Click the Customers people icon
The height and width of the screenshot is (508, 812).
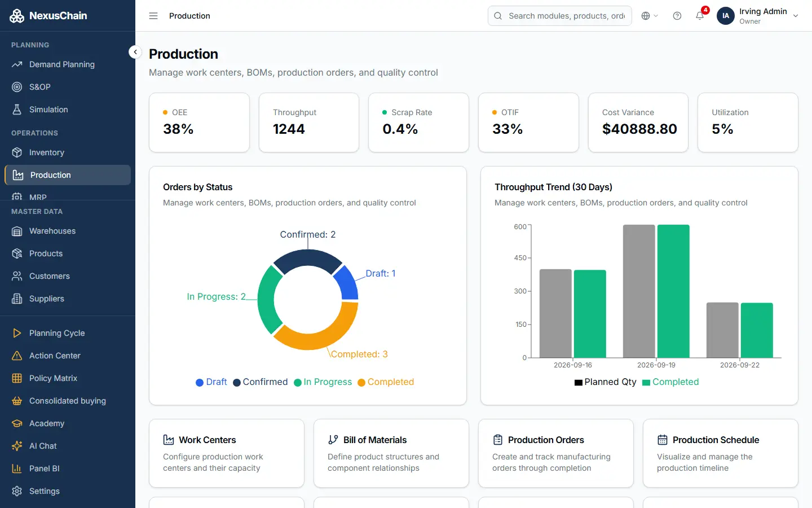click(17, 276)
